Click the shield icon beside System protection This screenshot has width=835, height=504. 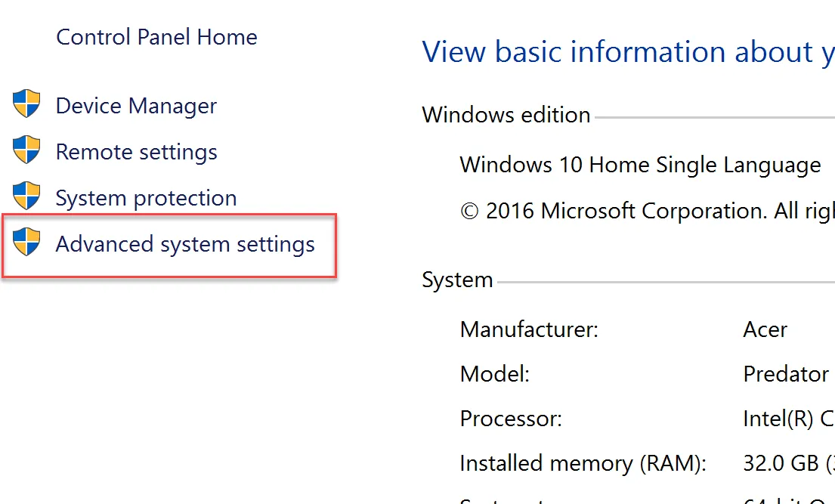click(26, 196)
